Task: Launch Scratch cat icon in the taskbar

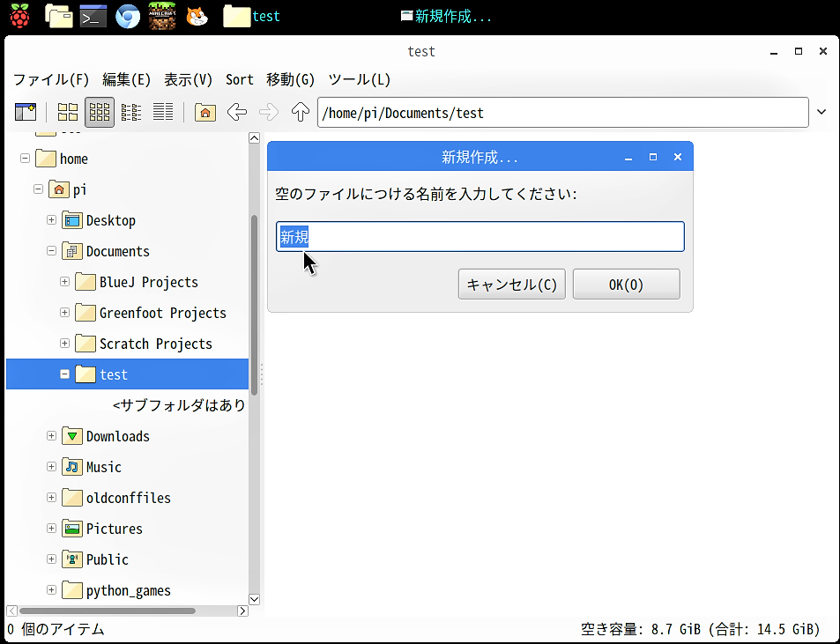Action: point(197,16)
